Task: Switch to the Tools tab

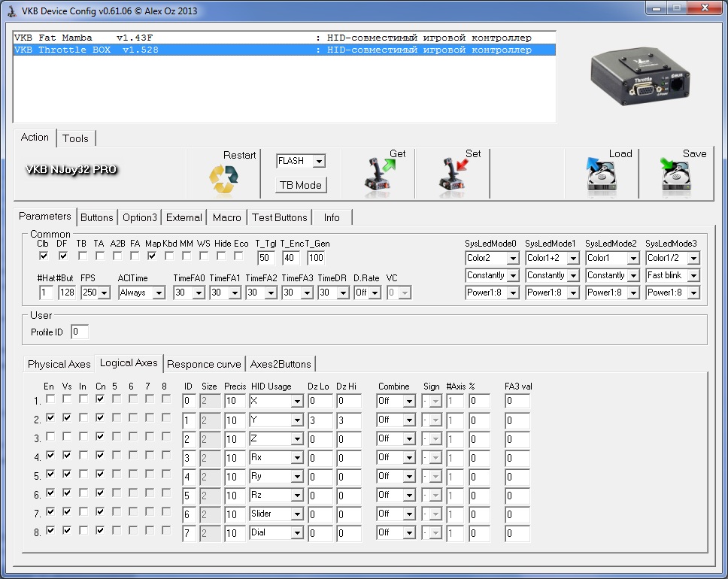Action: tap(75, 138)
